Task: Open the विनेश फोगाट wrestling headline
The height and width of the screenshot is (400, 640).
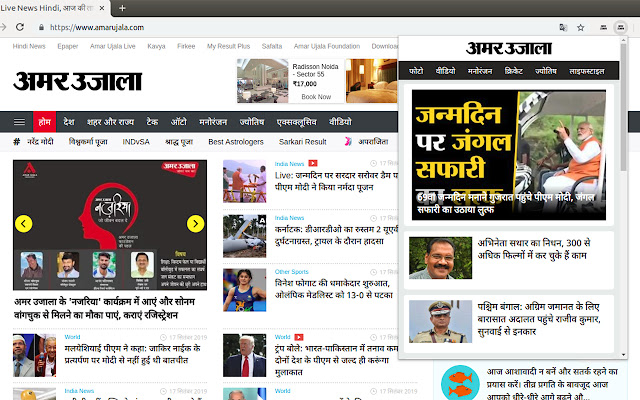Action: point(334,289)
